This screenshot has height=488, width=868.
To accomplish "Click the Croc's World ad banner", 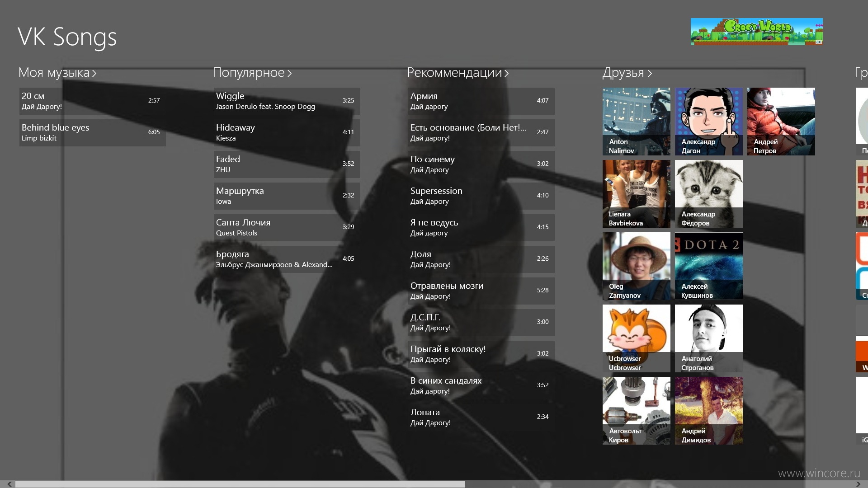I will 756,32.
